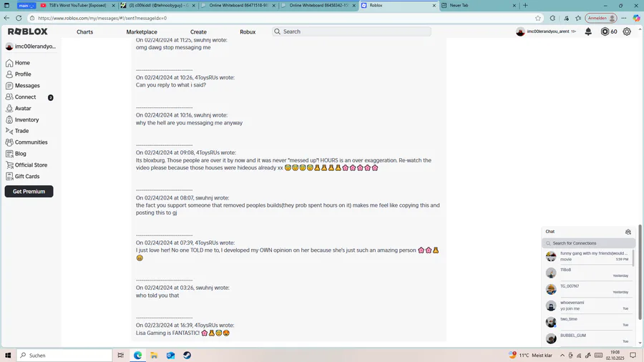Open the main workspace button
This screenshot has height=362, width=644.
(x=26, y=5)
